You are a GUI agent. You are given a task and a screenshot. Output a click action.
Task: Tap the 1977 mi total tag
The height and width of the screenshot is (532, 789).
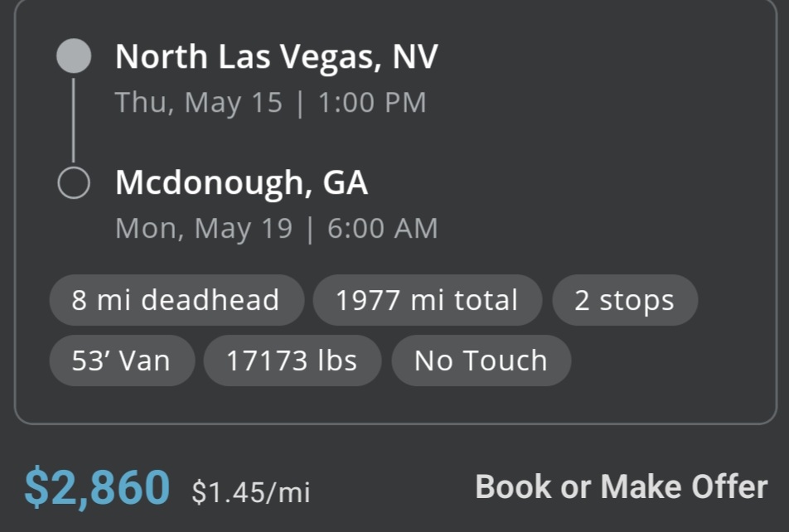coord(427,300)
